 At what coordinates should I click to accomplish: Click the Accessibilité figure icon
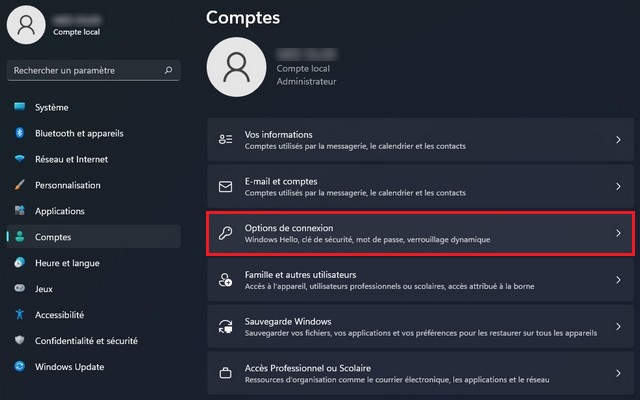pyautogui.click(x=19, y=315)
